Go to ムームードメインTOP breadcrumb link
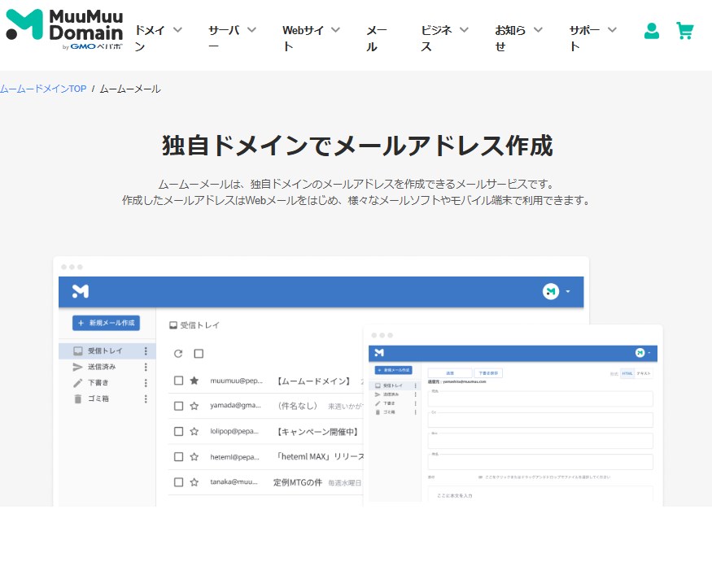Image resolution: width=712 pixels, height=588 pixels. coord(43,89)
